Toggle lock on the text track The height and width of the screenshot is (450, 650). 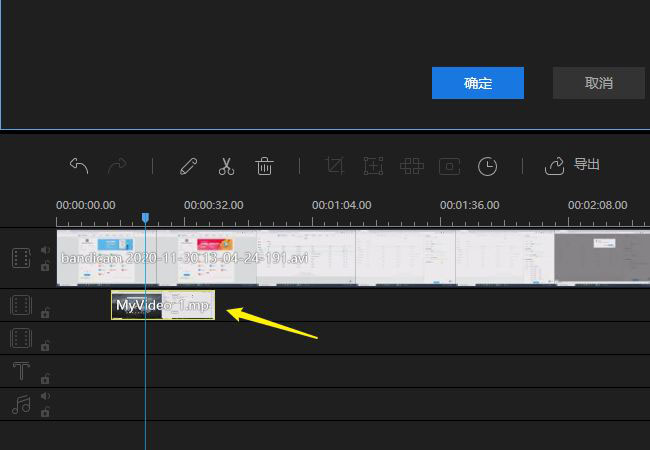[x=45, y=378]
